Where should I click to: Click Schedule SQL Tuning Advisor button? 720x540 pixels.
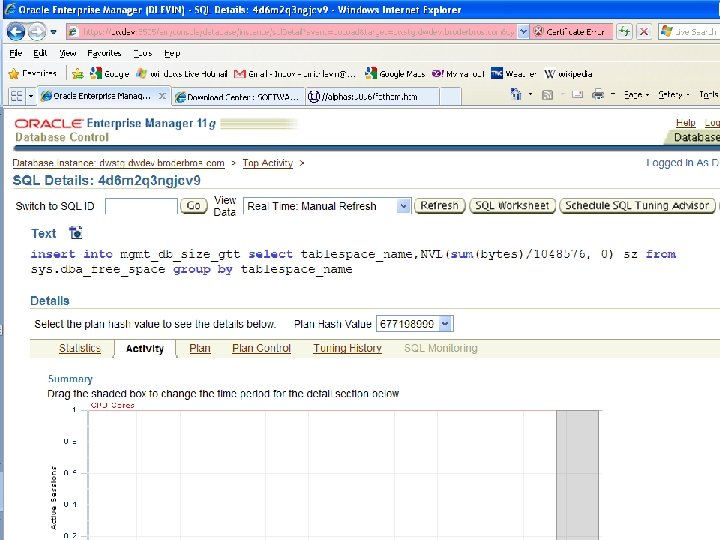click(637, 206)
